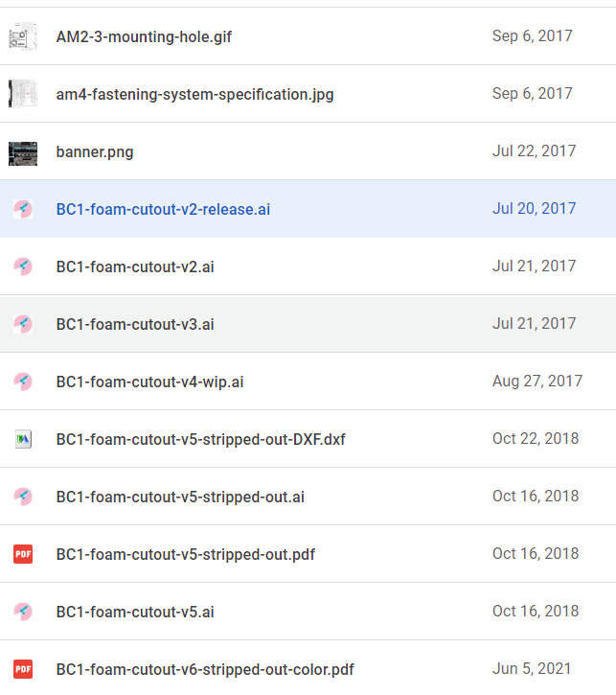This screenshot has width=616, height=695.
Task: Click the DXF file icon for v5-stripped-out-DXF
Action: (22, 439)
